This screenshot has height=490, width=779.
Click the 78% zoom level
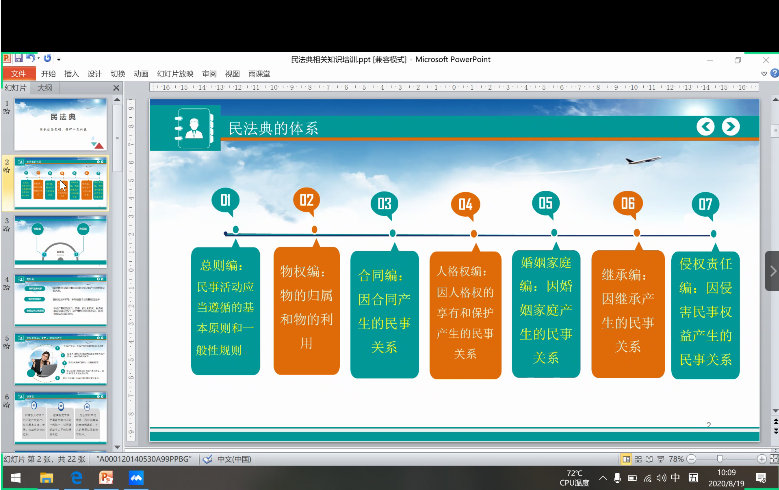tap(676, 459)
